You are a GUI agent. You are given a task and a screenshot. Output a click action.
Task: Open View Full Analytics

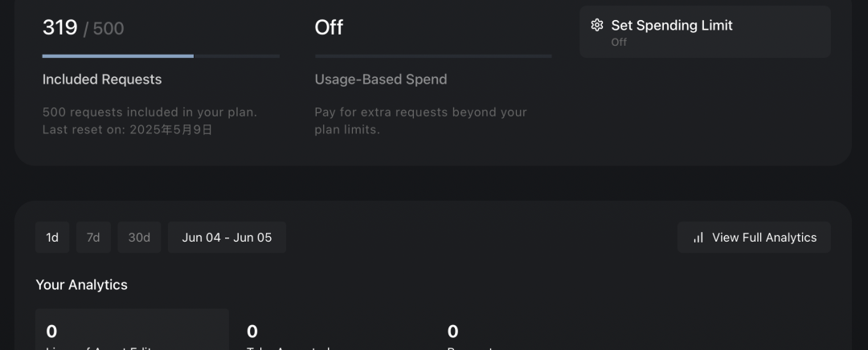(754, 237)
